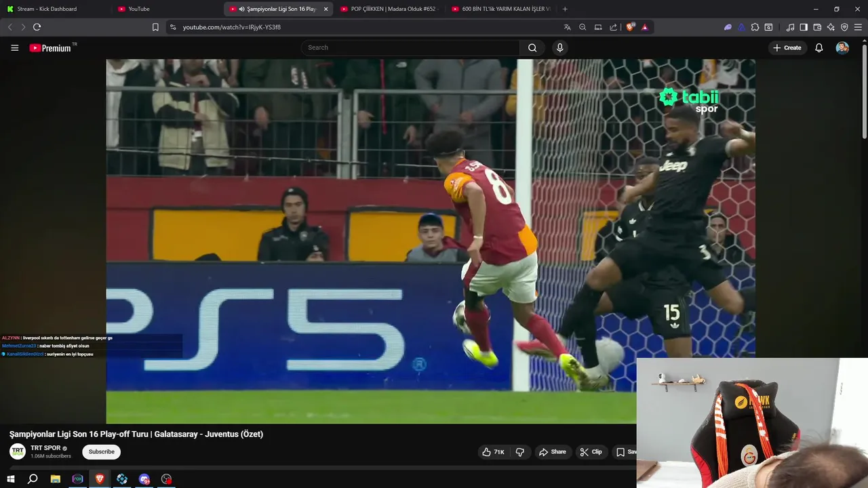The width and height of the screenshot is (868, 488).
Task: Open TRT SPOR channel name link
Action: 45,448
